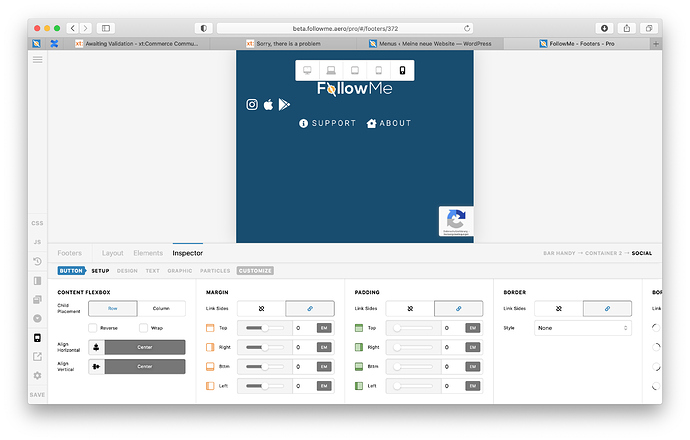Enable the Wrap checkbox
This screenshot has height=440, width=690.
point(143,328)
